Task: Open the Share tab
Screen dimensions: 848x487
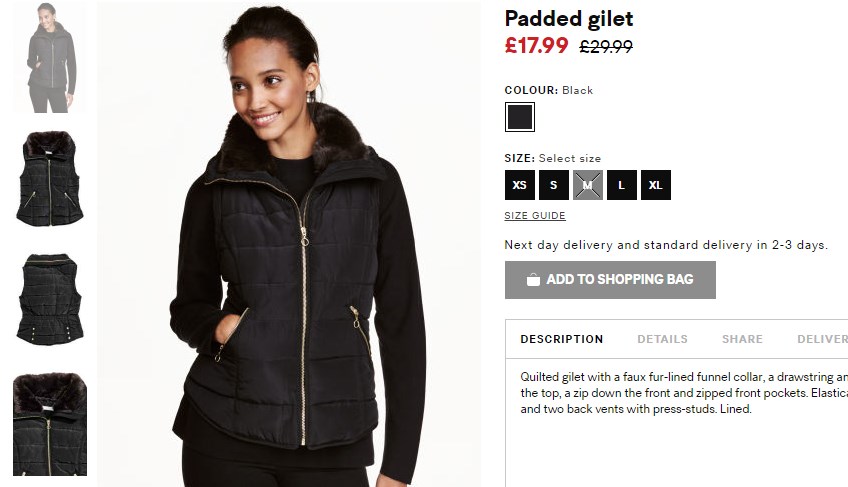Action: [742, 339]
